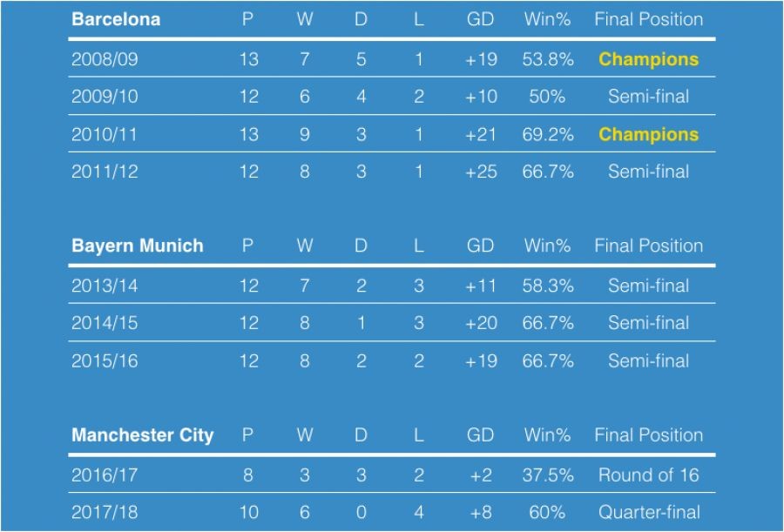Click the +25 goal difference value
The image size is (784, 532).
(x=481, y=172)
